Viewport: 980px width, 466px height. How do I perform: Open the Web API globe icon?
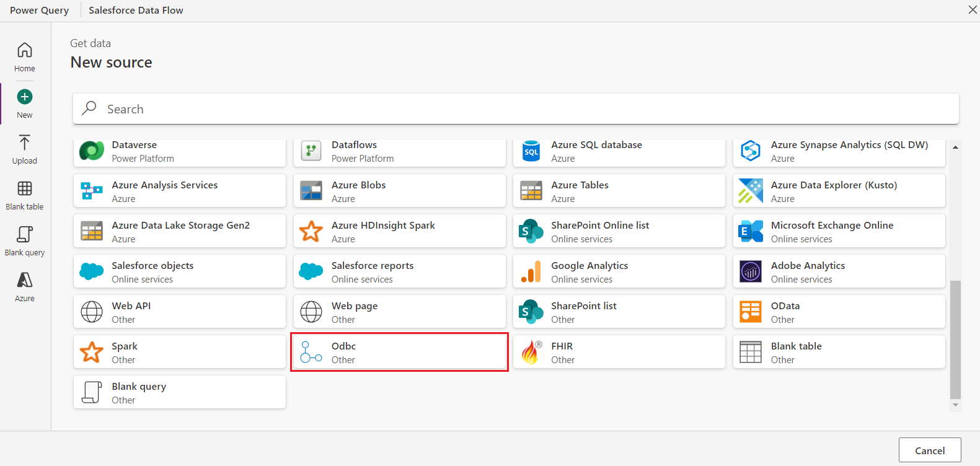pyautogui.click(x=92, y=312)
